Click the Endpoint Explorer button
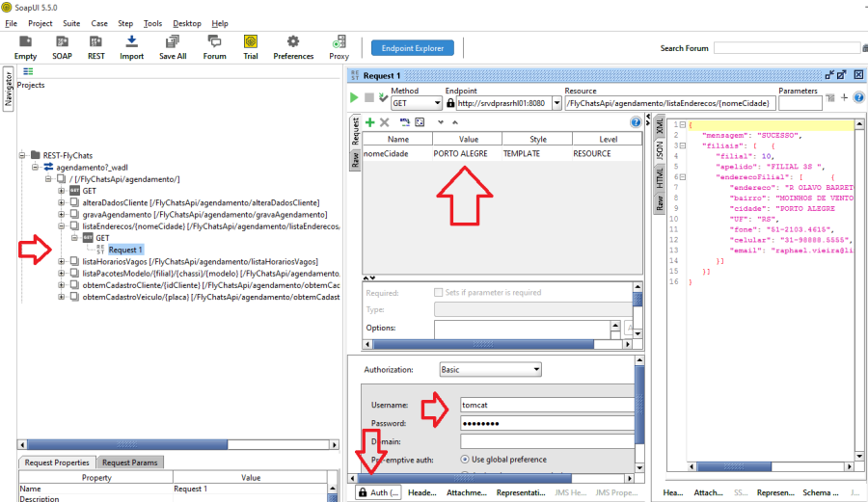 point(413,48)
